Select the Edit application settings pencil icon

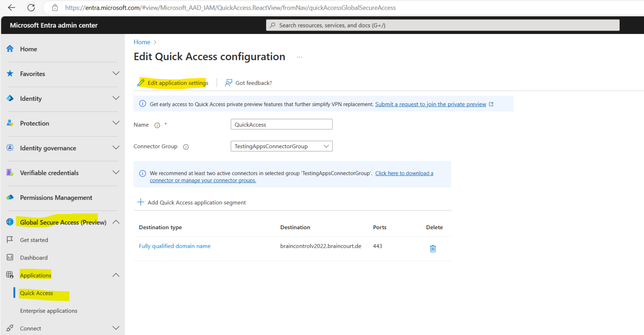pyautogui.click(x=140, y=83)
